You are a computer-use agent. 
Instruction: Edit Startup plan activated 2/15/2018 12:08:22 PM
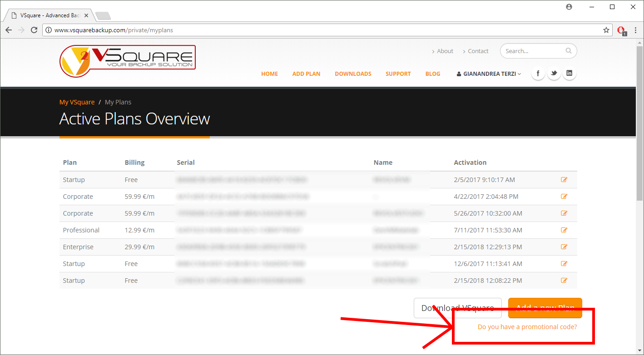point(564,281)
